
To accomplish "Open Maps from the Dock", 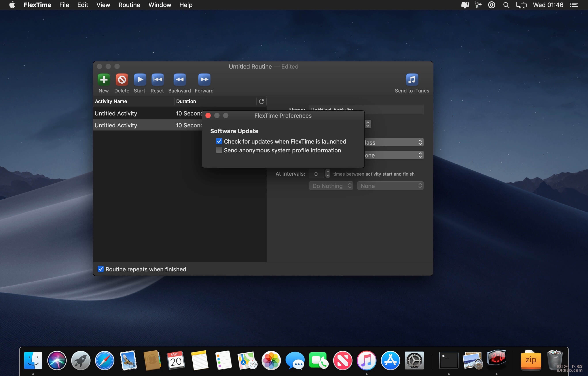I will point(247,360).
